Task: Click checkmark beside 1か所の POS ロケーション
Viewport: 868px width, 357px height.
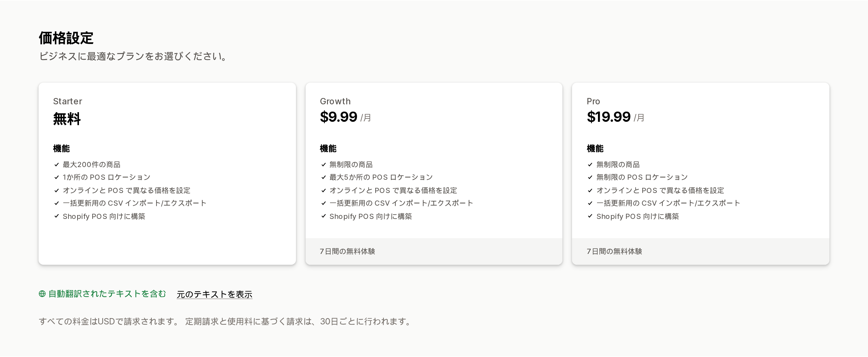Action: [57, 177]
